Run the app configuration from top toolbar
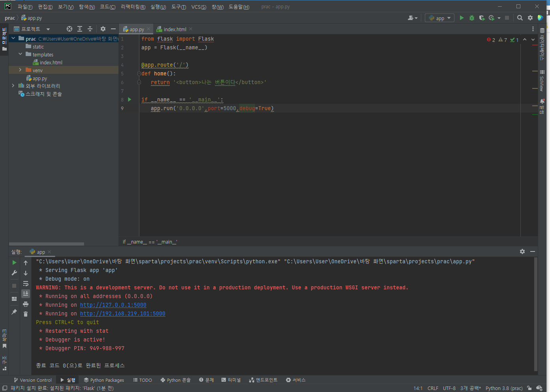This screenshot has width=550, height=392. pyautogui.click(x=462, y=18)
